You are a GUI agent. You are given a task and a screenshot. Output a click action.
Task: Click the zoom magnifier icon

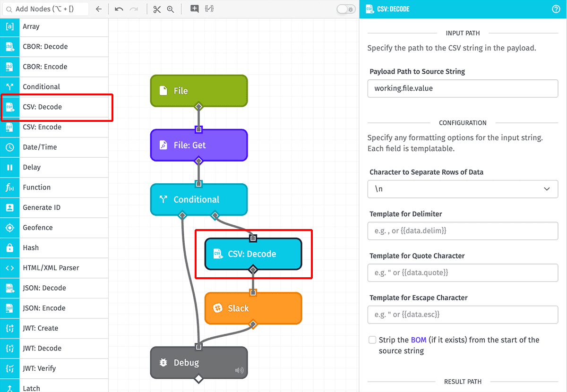[171, 9]
